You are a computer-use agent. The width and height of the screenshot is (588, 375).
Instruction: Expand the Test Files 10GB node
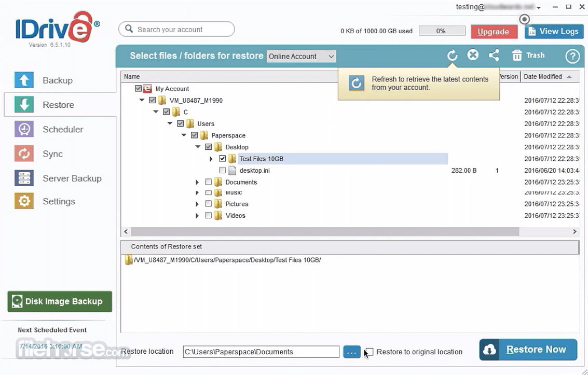tap(212, 159)
